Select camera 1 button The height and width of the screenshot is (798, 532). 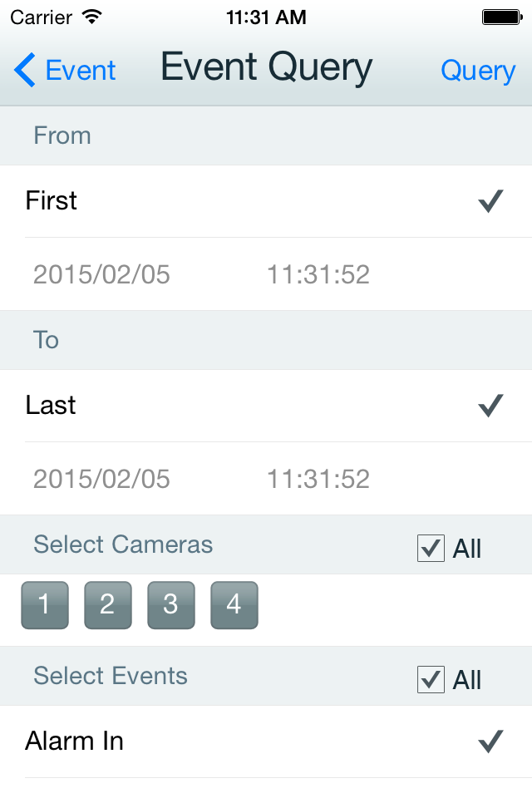coord(45,605)
